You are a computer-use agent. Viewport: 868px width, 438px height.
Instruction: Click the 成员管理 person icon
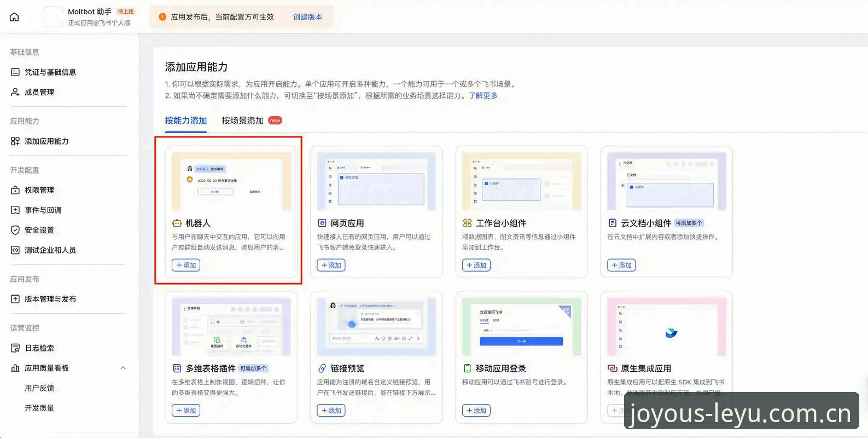15,92
